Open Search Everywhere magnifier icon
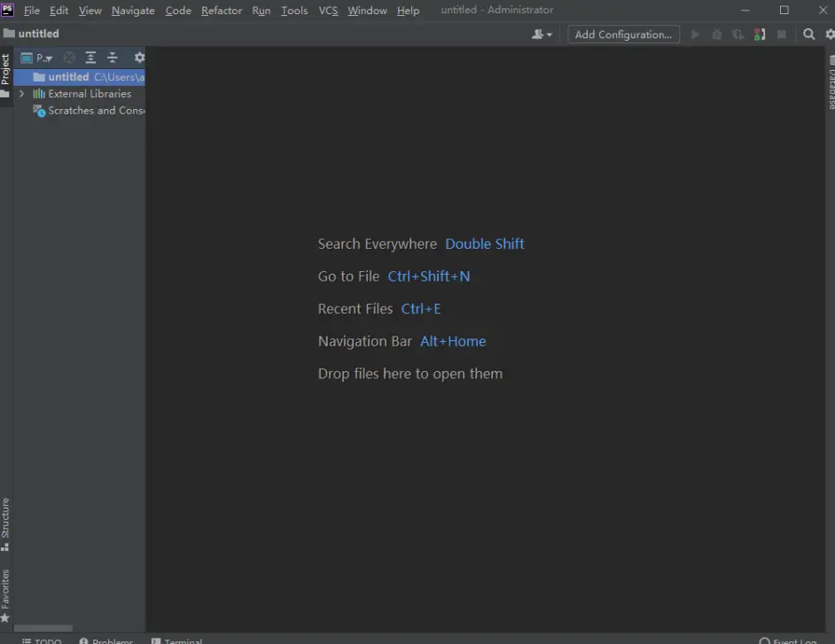Image resolution: width=835 pixels, height=644 pixels. tap(808, 34)
